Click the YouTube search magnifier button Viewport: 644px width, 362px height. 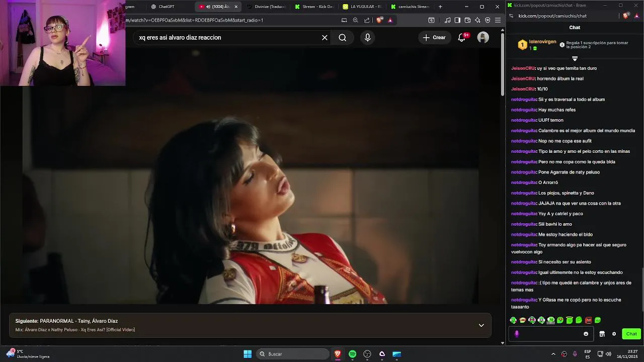[x=343, y=38]
